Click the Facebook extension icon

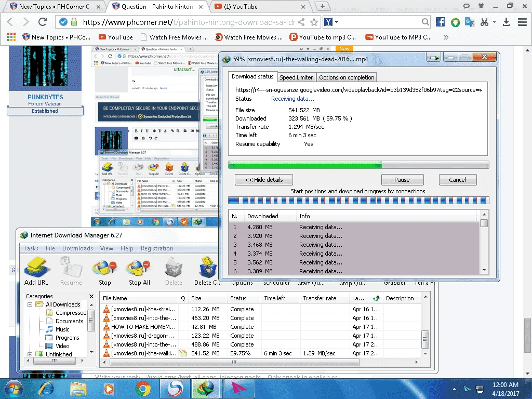point(441,22)
